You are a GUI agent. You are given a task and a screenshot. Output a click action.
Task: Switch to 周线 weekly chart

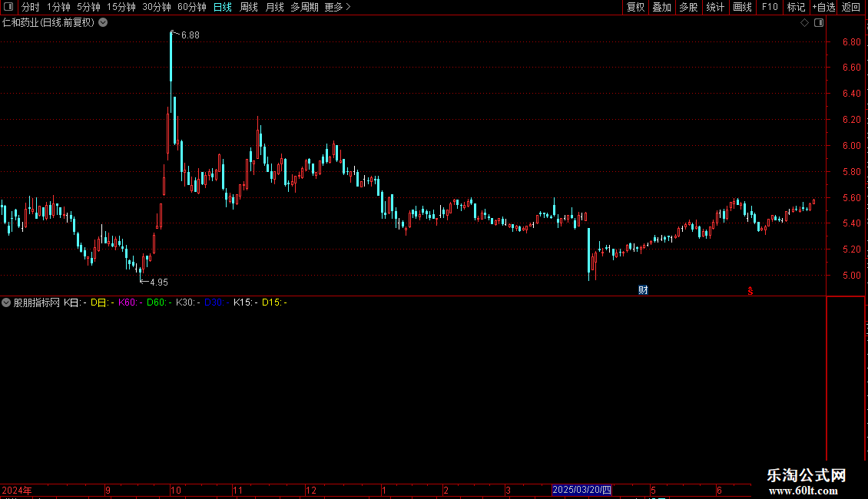coord(249,7)
